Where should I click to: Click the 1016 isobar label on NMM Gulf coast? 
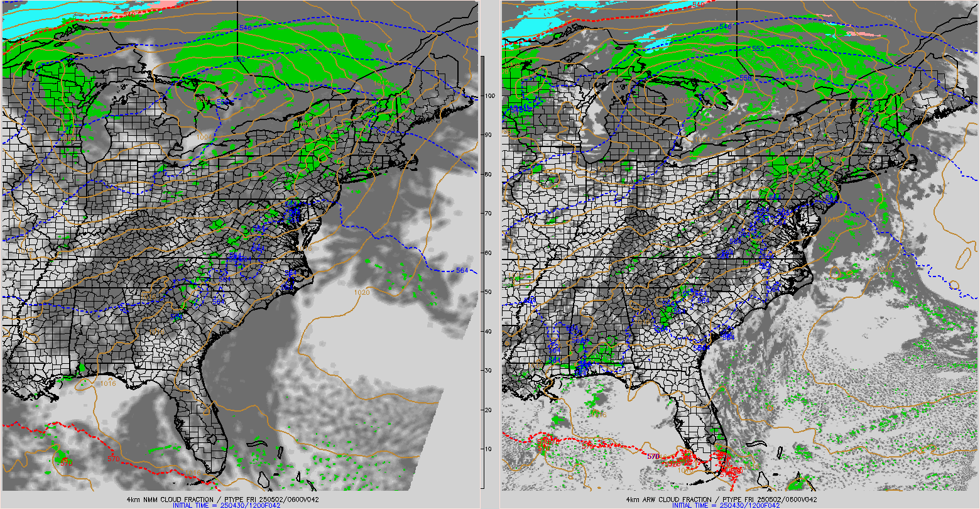coord(108,383)
